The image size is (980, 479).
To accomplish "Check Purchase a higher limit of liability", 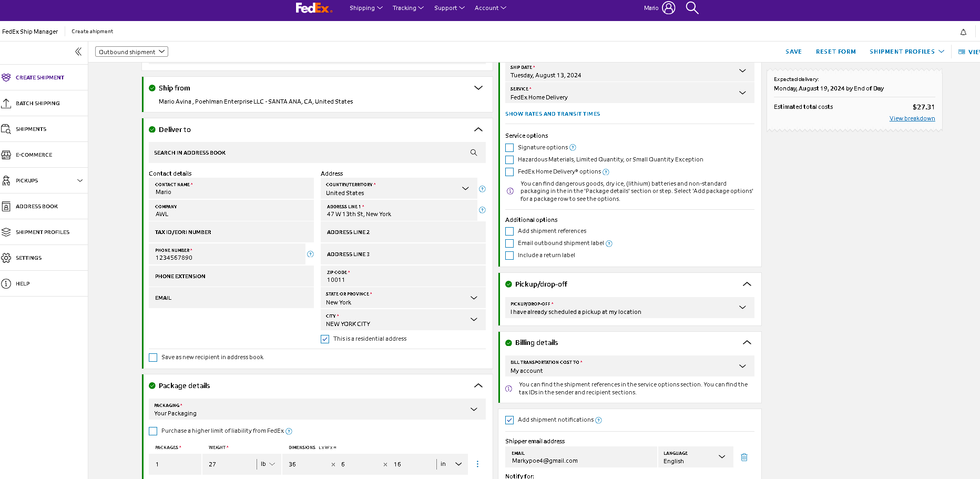I will coord(153,431).
